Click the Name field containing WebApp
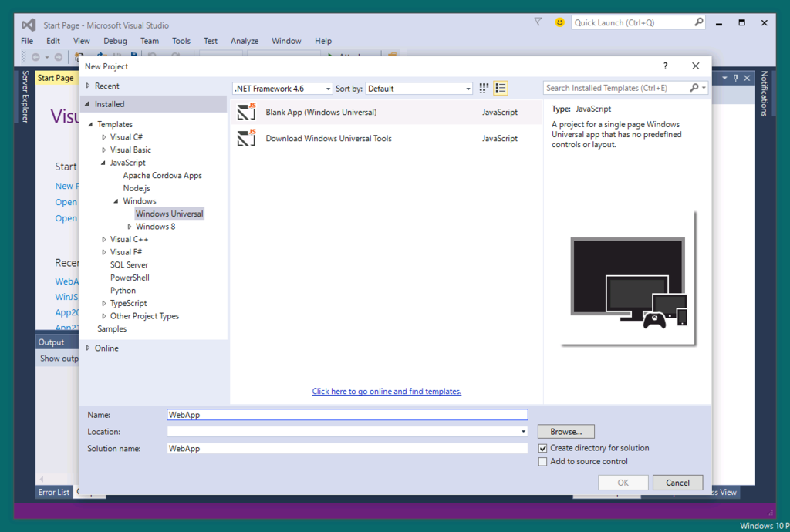 [x=347, y=414]
